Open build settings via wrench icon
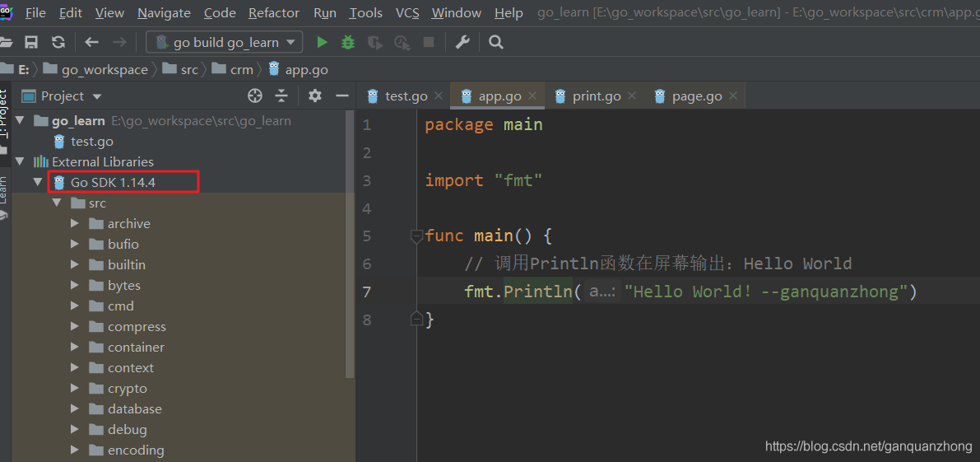Screen dimensions: 980x462 coord(462,42)
